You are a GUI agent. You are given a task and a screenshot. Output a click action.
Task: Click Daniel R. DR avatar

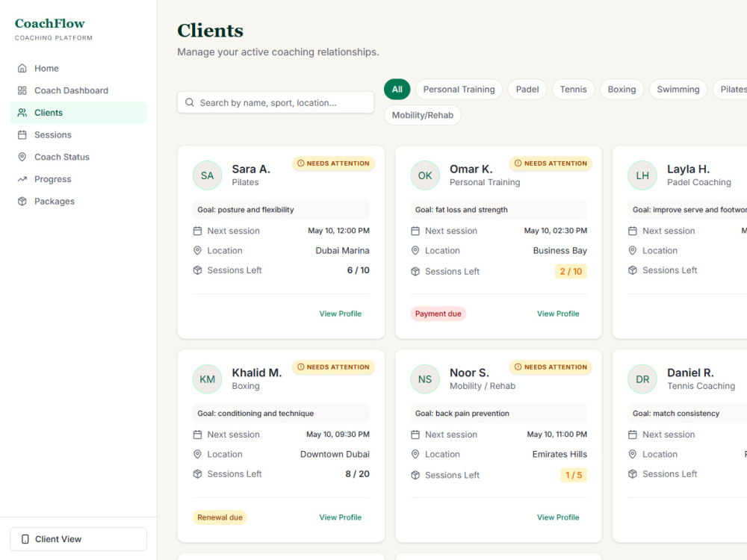(642, 379)
